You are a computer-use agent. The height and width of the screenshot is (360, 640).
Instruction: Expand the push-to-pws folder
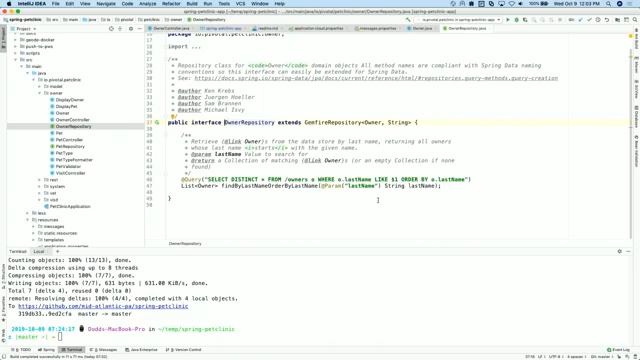(x=16, y=47)
